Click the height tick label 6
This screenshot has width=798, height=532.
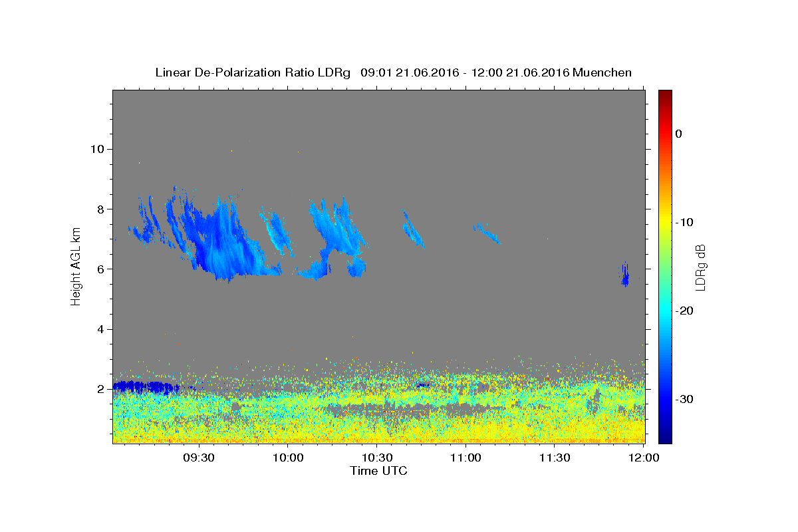(x=100, y=269)
